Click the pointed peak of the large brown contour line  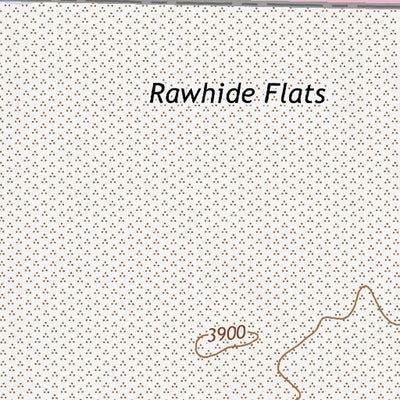coord(365,286)
